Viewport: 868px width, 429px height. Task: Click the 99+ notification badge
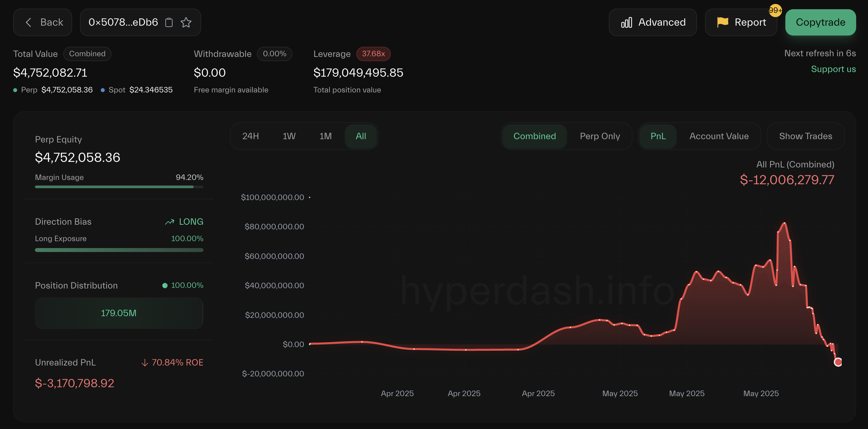tap(775, 11)
